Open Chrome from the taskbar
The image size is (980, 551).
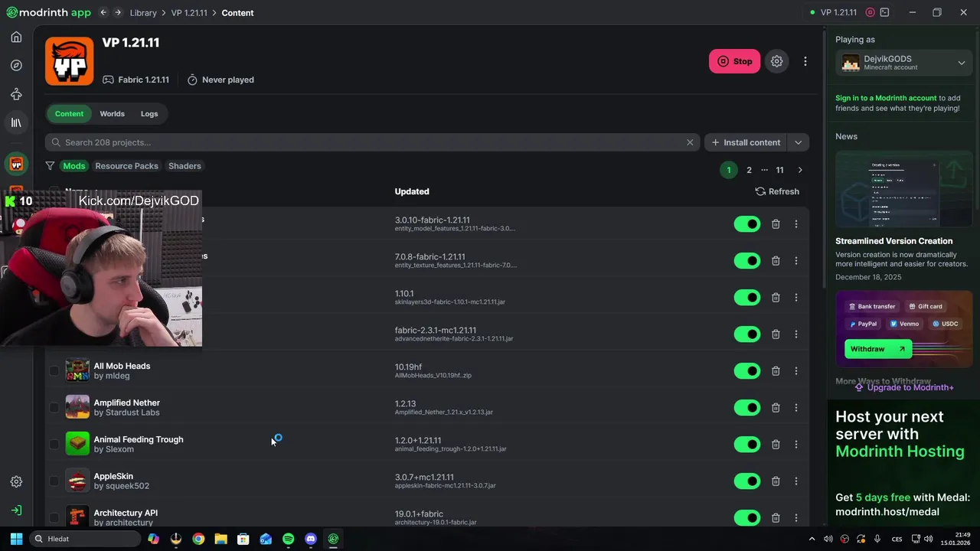(198, 539)
